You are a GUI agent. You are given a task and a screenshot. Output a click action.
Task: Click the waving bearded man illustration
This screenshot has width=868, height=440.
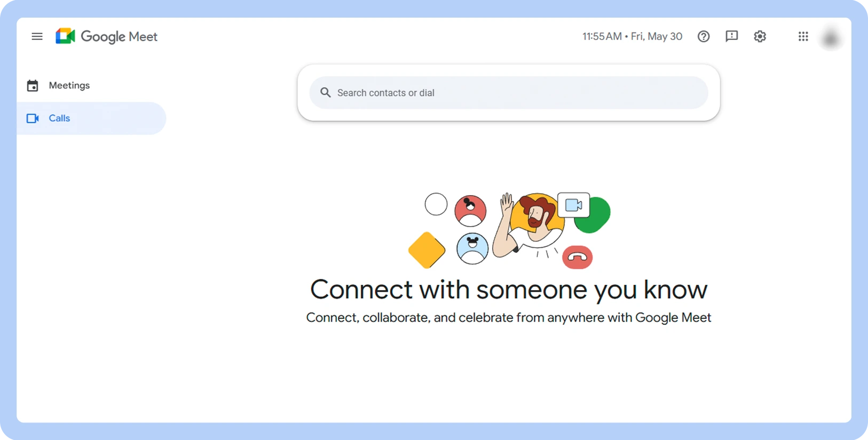pos(527,225)
